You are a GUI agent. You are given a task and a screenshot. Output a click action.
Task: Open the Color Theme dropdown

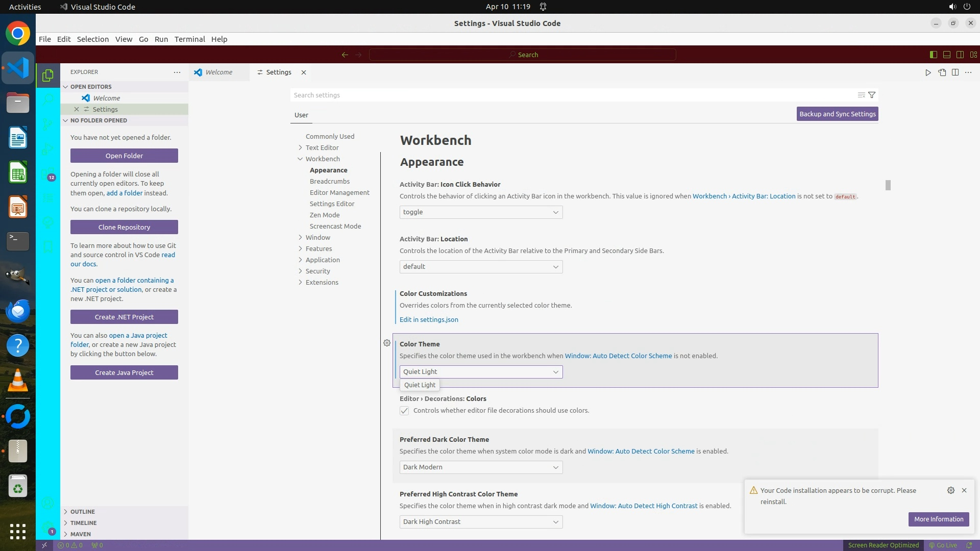pos(481,372)
